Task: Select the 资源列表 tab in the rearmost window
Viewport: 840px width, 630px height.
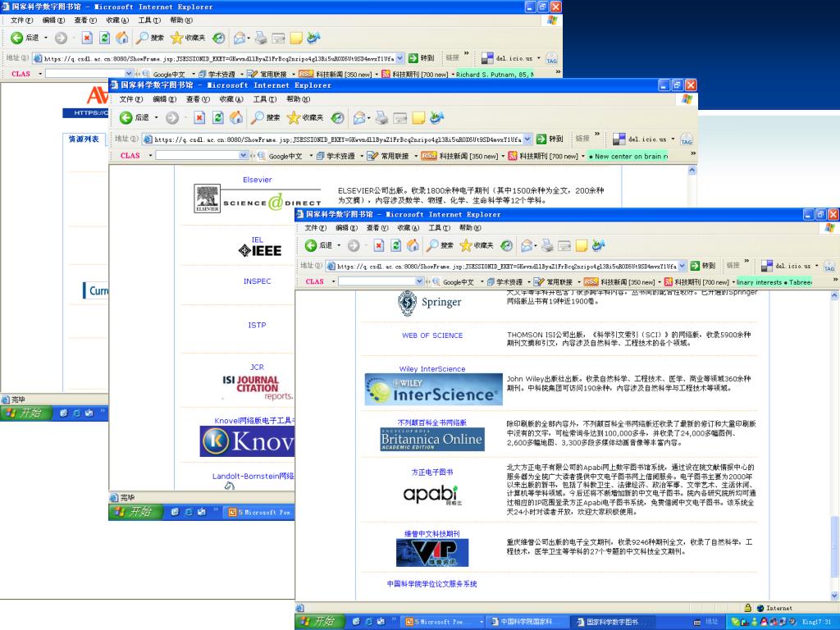Action: pos(84,139)
